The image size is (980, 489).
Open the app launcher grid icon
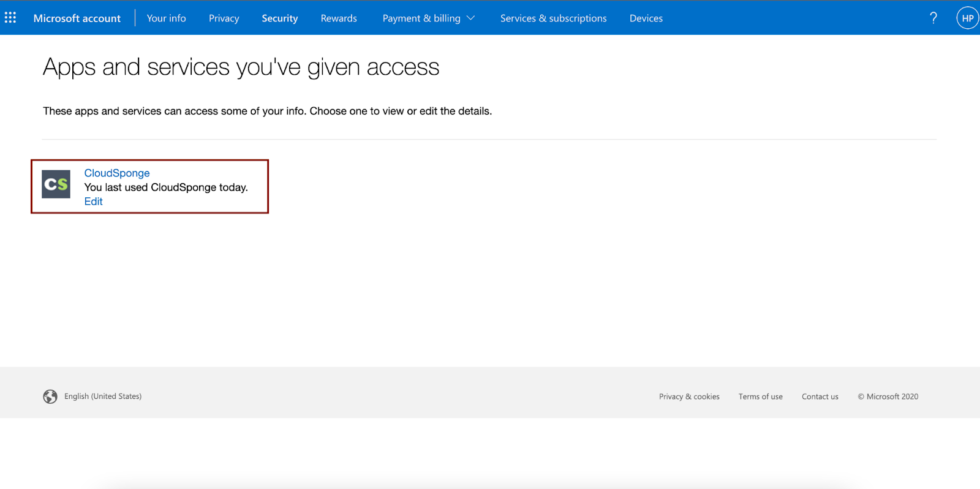tap(10, 18)
